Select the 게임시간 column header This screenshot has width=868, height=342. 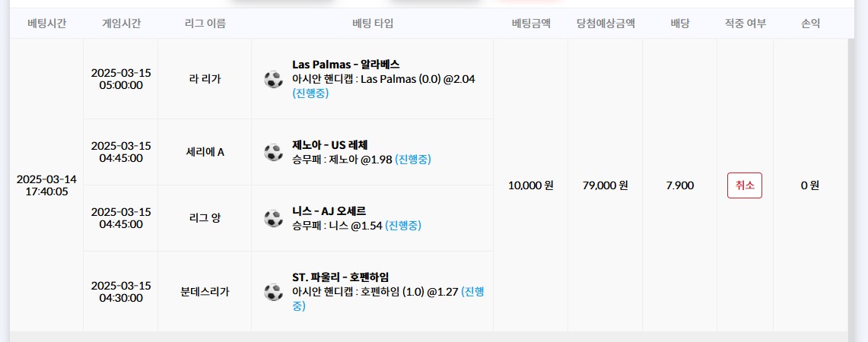[x=121, y=24]
